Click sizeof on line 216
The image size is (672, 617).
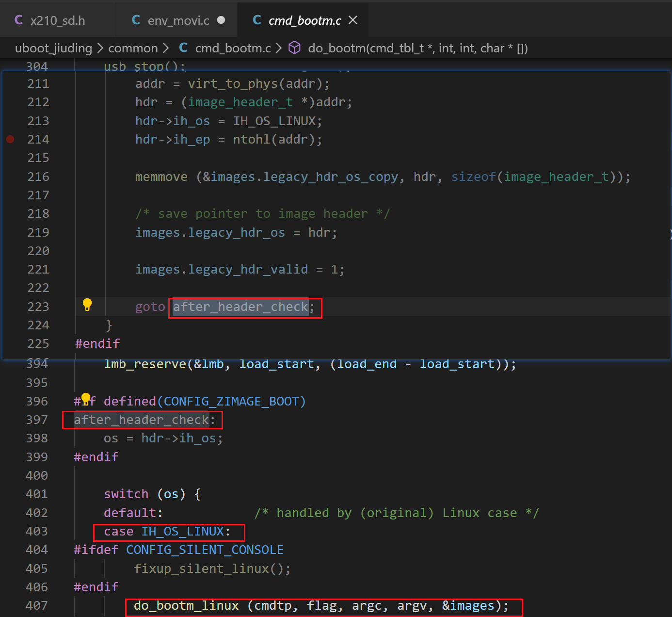[474, 177]
